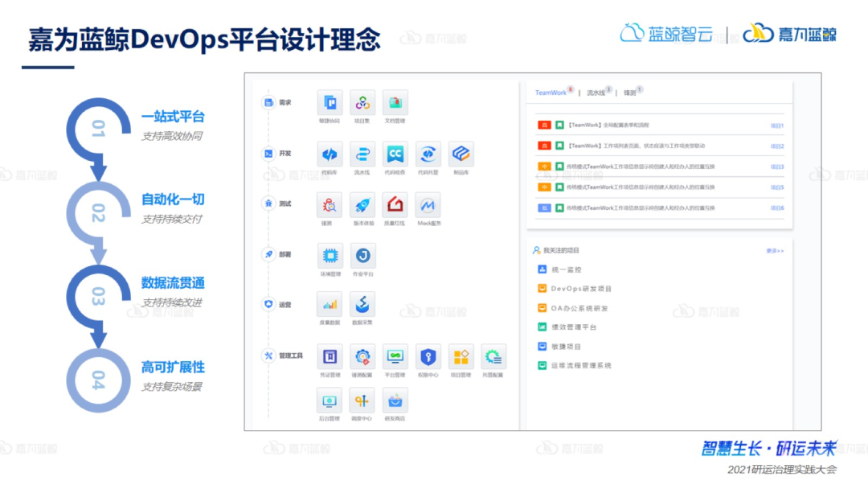
Task: Open the 后台管理 icon
Action: pyautogui.click(x=330, y=401)
